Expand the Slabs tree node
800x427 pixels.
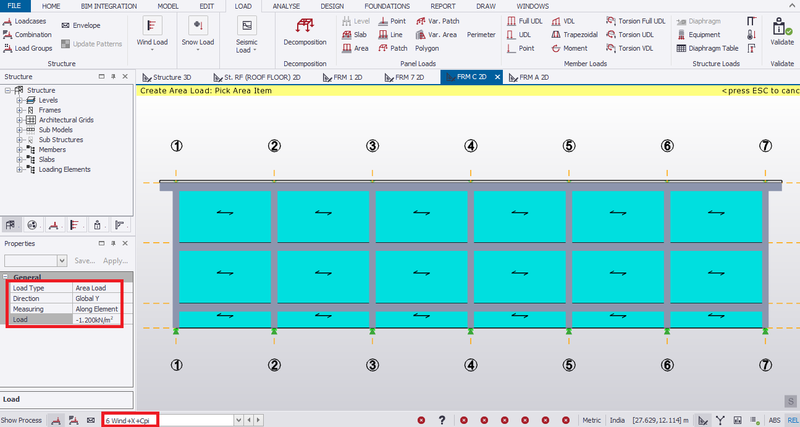click(x=19, y=160)
